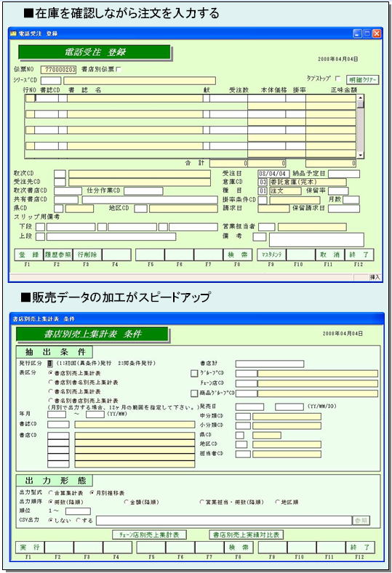This screenshot has width=392, height=573.
Task: Click the 明細クリアー button
Action: point(362,80)
